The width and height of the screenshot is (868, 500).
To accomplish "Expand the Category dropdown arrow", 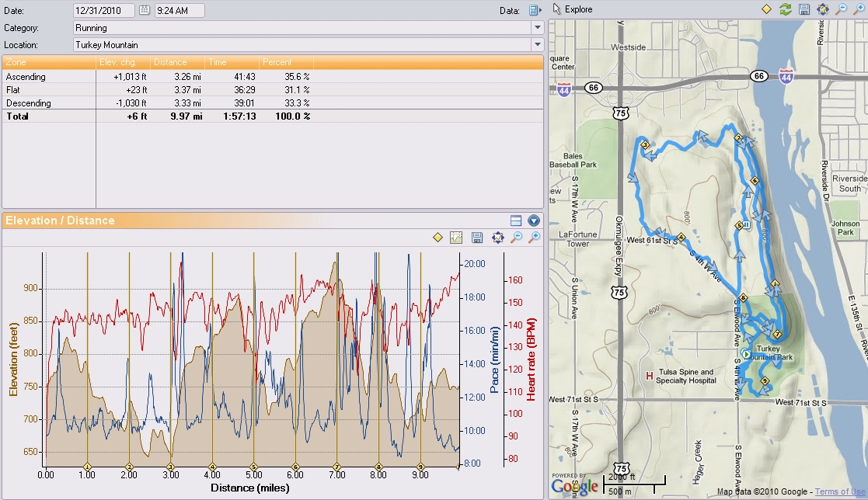I will pos(537,28).
